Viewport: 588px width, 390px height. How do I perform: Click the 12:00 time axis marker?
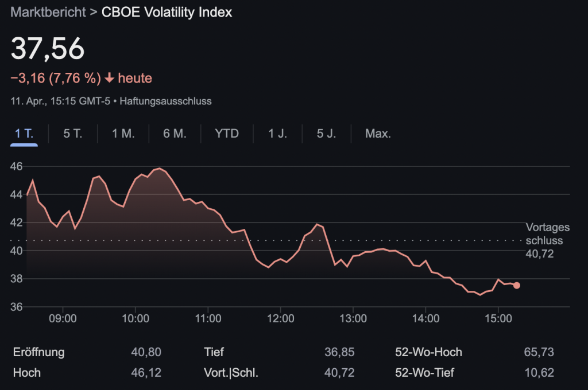coord(280,319)
